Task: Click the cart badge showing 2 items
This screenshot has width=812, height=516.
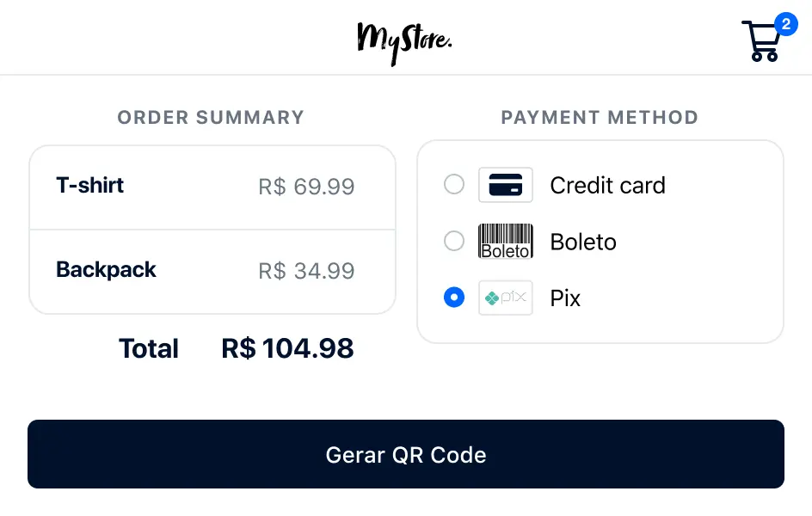Action: (785, 24)
